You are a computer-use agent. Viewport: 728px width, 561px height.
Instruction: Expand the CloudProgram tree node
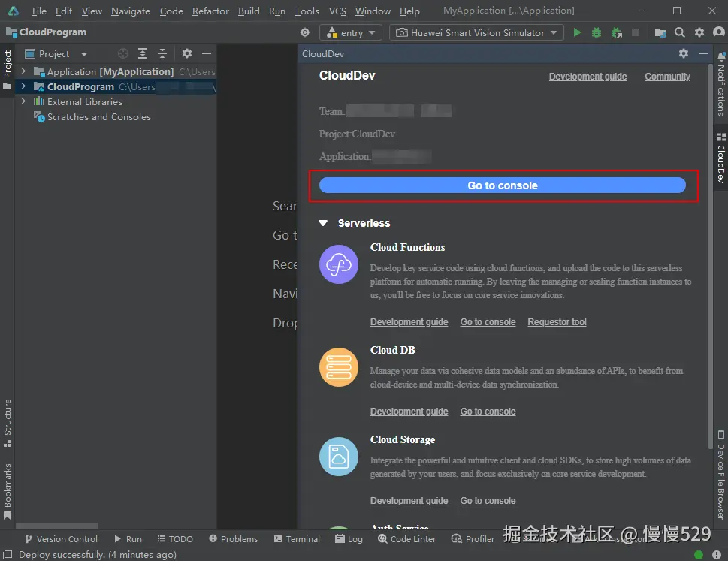(x=23, y=86)
